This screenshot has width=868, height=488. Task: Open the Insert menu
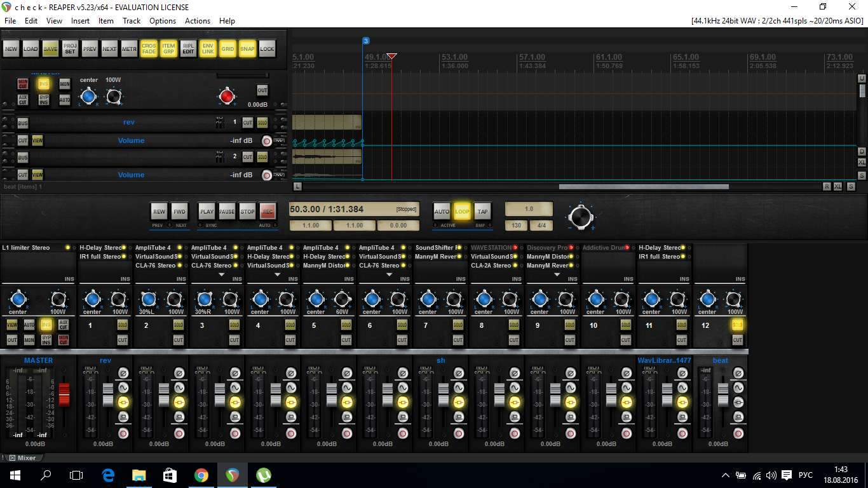point(80,21)
